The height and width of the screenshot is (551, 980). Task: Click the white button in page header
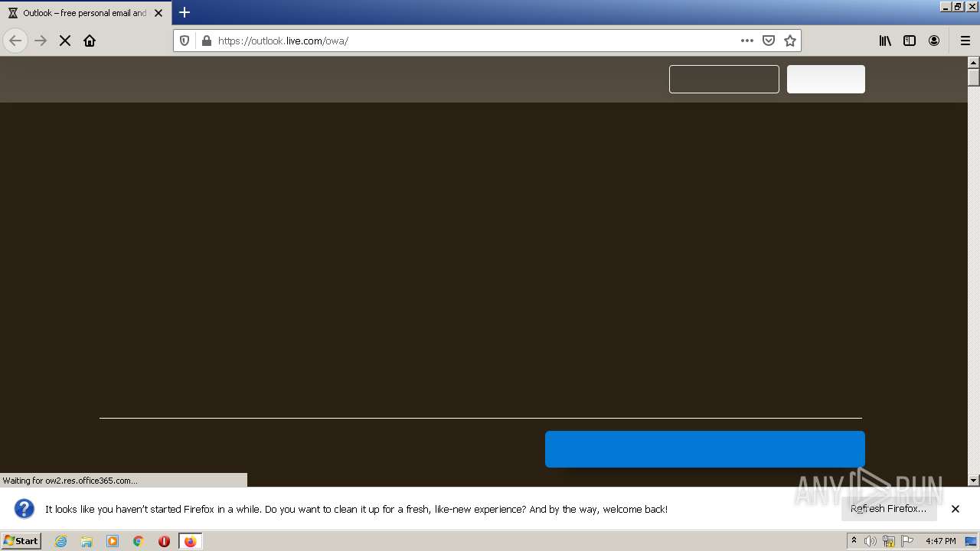[826, 79]
